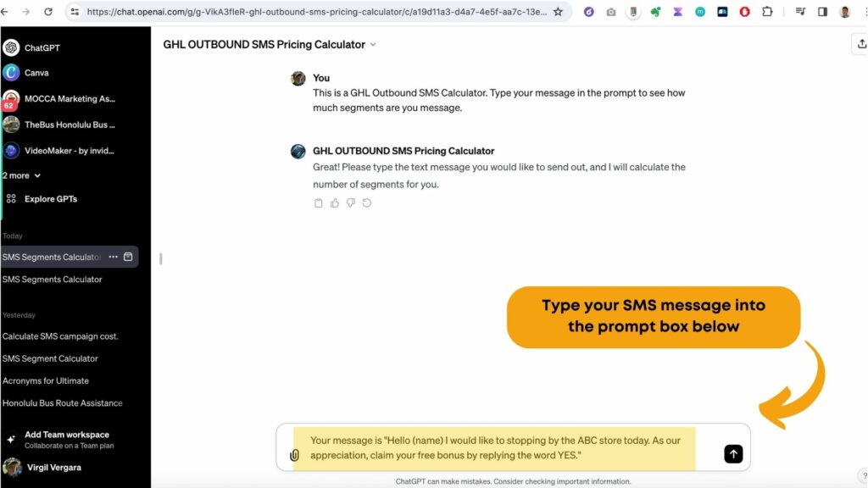Expand the '2 more' GPTs list
Image resolution: width=868 pixels, height=488 pixels.
coord(21,175)
